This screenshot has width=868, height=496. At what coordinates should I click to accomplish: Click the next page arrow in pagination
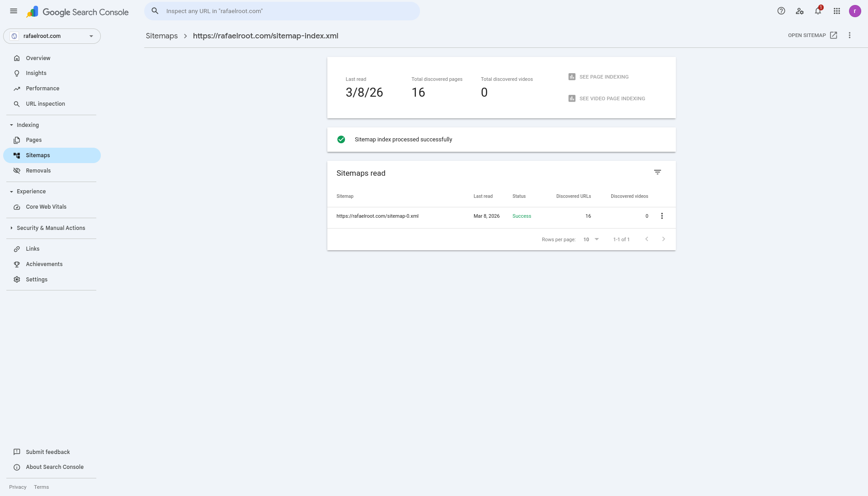point(663,239)
